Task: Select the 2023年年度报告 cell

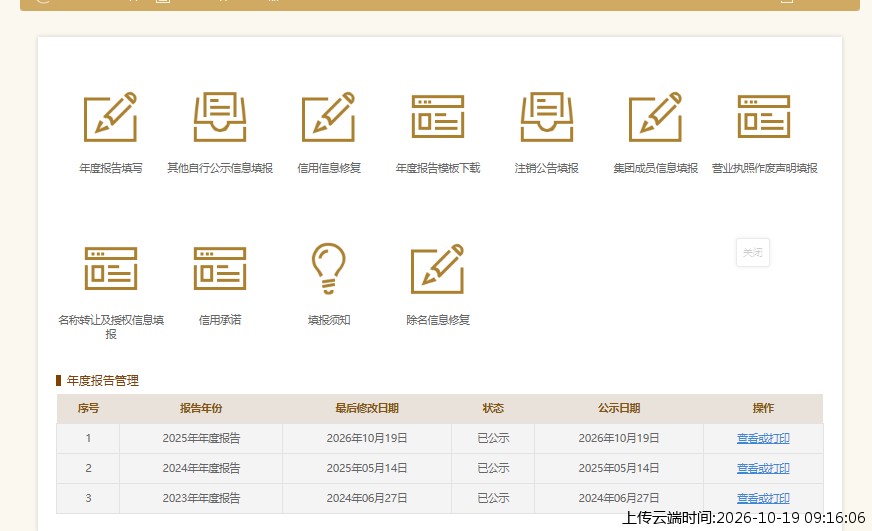Action: pyautogui.click(x=201, y=498)
